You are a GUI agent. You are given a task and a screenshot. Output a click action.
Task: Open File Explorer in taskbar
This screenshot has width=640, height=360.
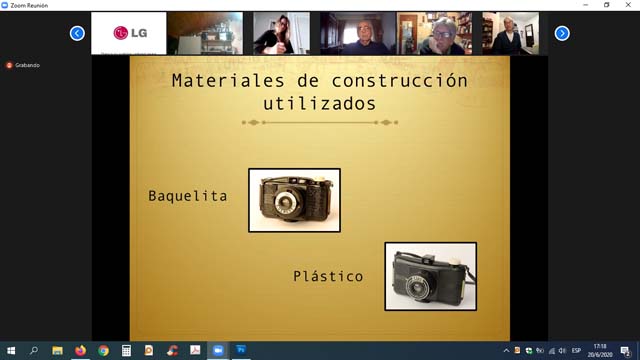(x=58, y=350)
